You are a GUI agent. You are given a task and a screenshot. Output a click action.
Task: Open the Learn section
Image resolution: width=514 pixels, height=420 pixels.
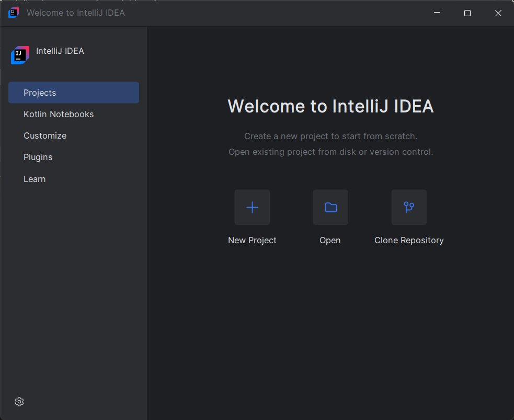[x=35, y=179]
